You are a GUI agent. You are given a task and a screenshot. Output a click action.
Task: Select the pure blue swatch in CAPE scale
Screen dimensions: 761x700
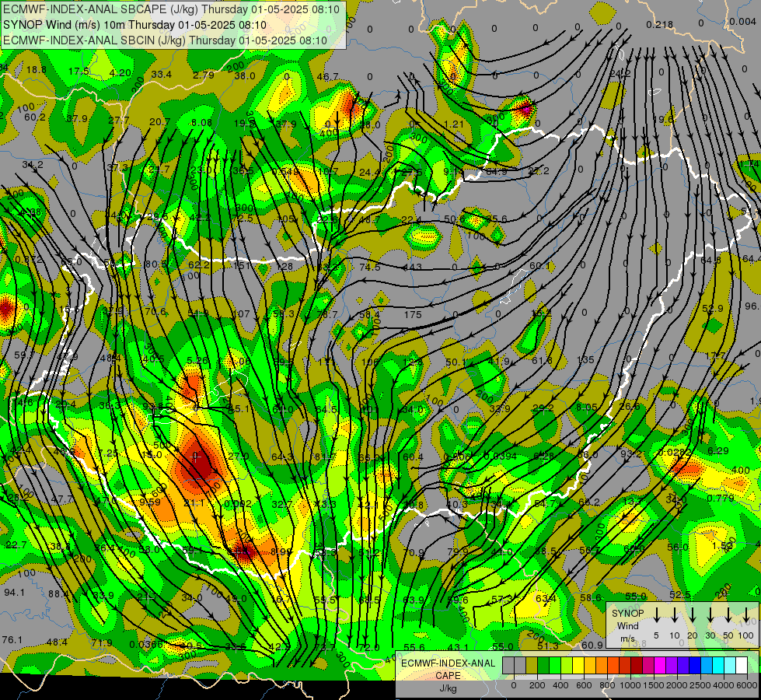695,665
